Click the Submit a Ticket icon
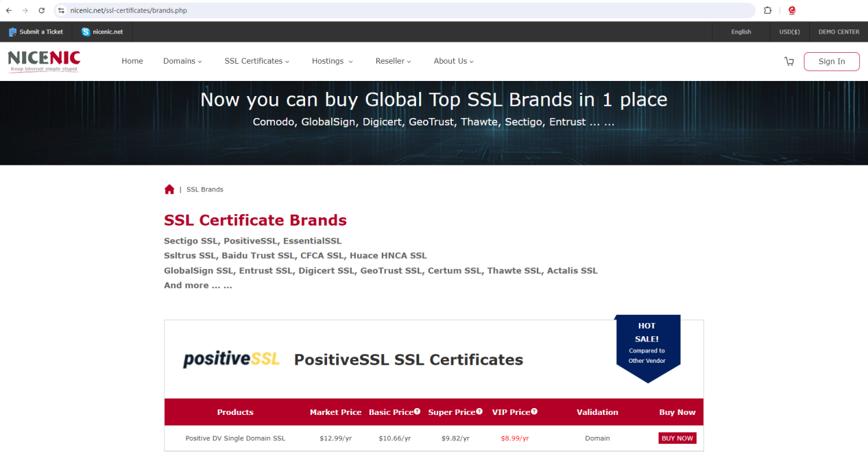868x452 pixels. click(12, 32)
